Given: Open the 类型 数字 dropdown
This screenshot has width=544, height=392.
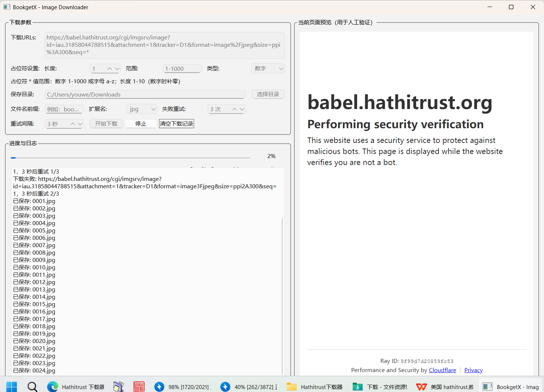Looking at the screenshot, I should [x=268, y=69].
